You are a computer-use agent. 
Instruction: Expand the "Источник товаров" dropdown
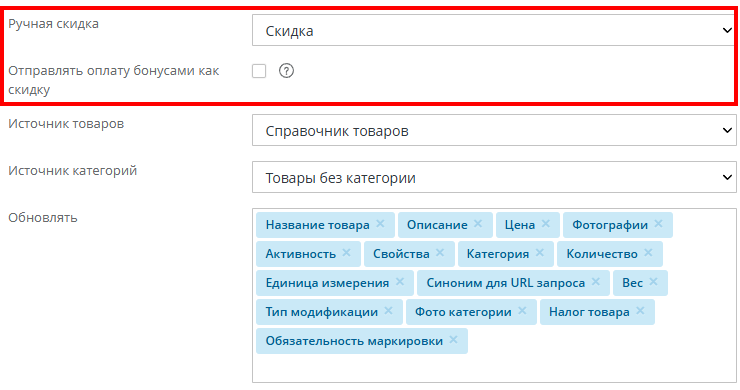[494, 130]
